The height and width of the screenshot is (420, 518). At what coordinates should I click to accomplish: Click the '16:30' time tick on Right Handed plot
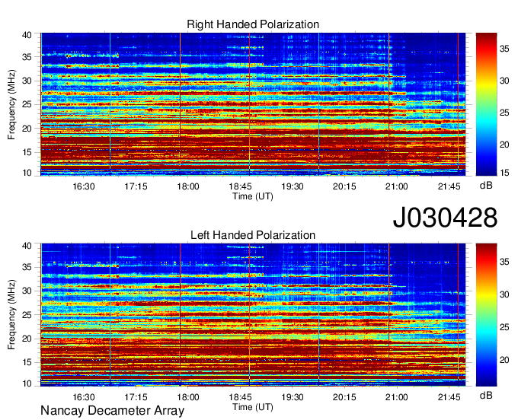coord(84,186)
